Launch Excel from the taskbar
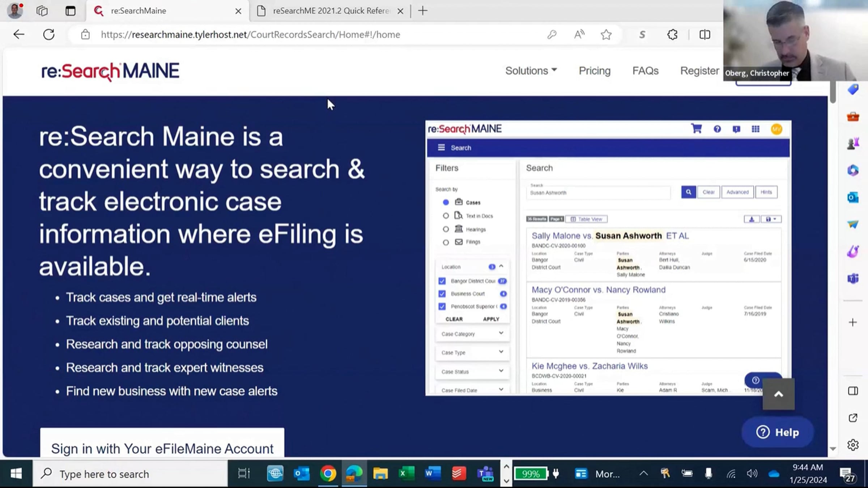The height and width of the screenshot is (488, 868). click(x=407, y=474)
